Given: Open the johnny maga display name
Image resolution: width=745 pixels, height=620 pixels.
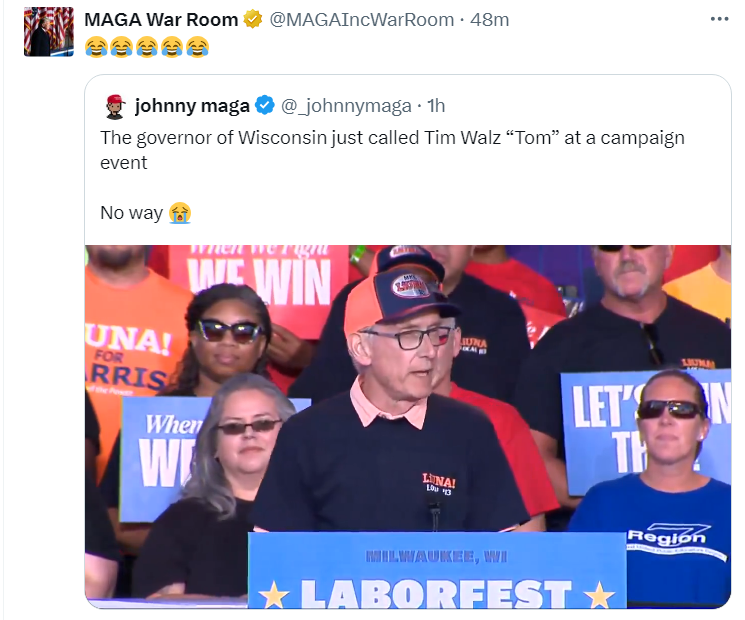Looking at the screenshot, I should (x=192, y=105).
